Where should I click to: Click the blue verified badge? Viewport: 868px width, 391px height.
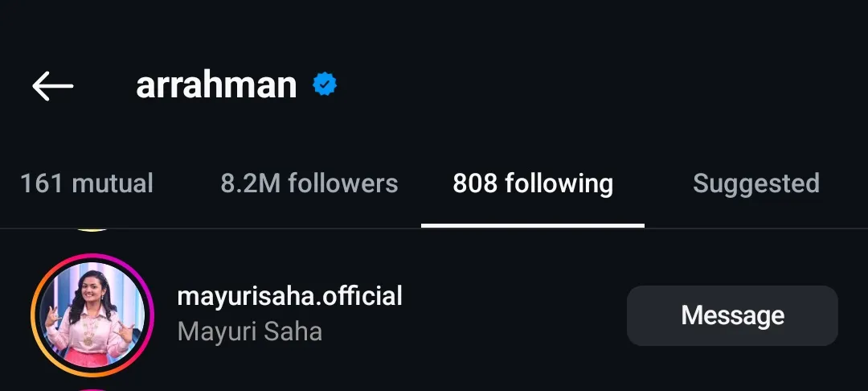(x=325, y=84)
